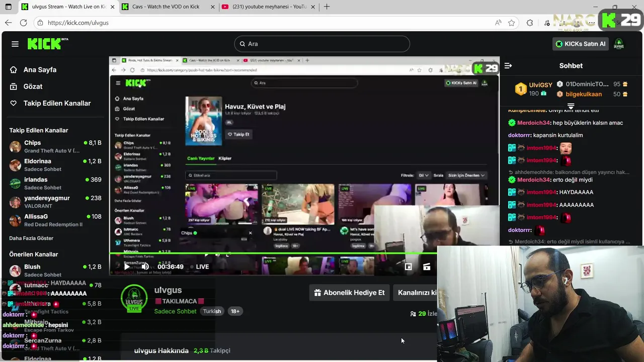Click the viewers icon next to 29
This screenshot has height=362, width=644.
tap(413, 314)
